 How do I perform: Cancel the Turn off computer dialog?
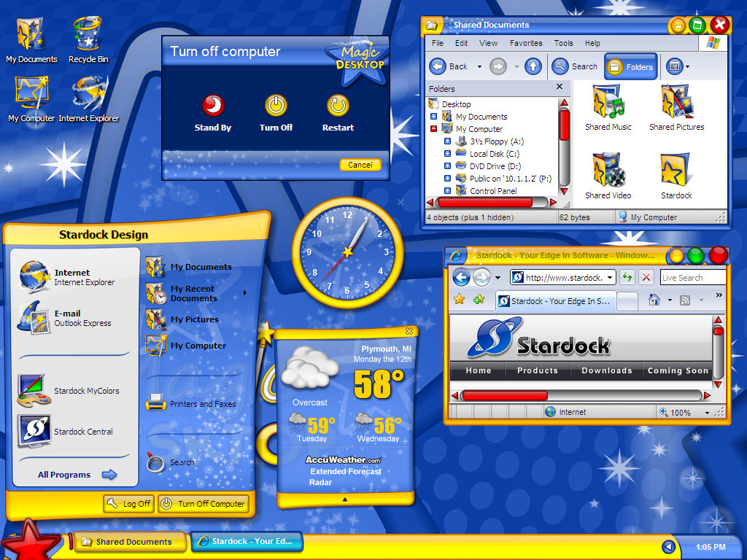pyautogui.click(x=360, y=165)
